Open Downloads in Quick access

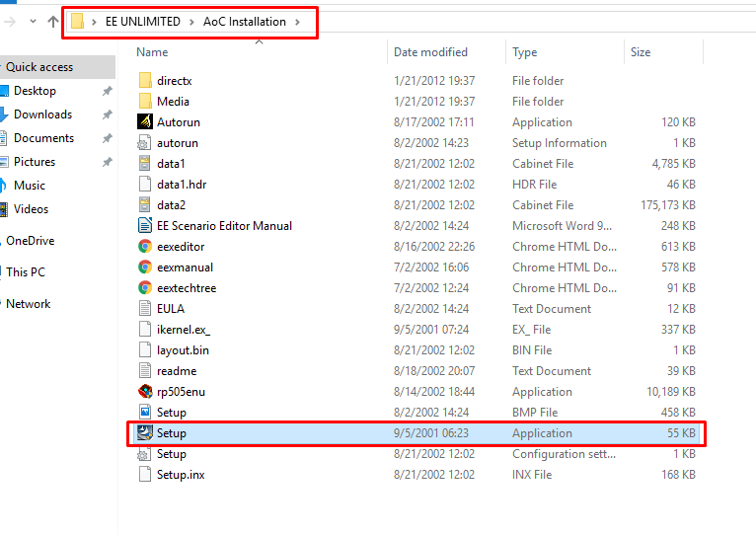42,115
